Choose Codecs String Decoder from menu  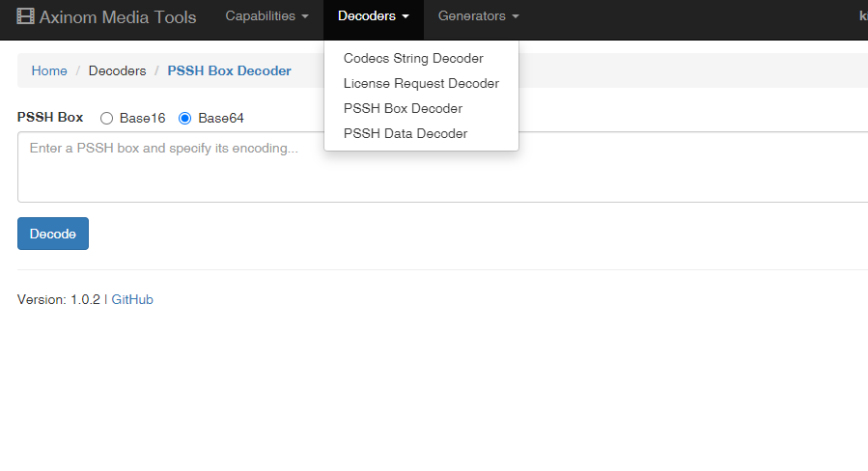click(x=413, y=59)
